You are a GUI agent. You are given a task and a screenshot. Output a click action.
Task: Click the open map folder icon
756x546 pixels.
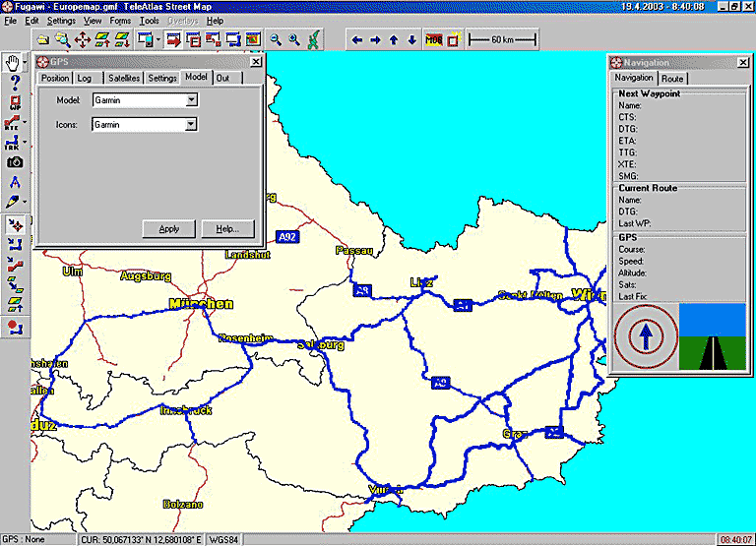point(43,40)
